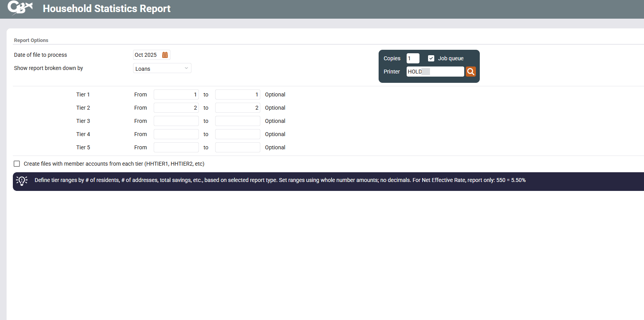Click the Copies input field
The height and width of the screenshot is (320, 644).
pos(412,58)
